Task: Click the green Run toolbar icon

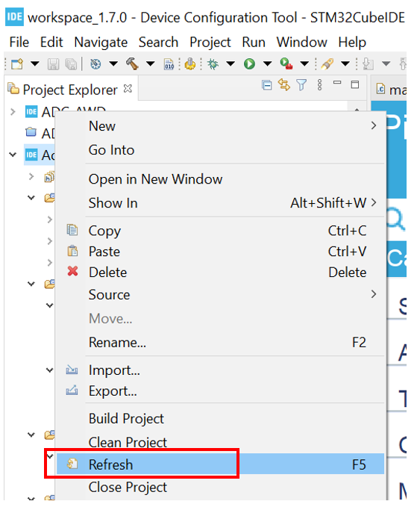Action: 249,63
